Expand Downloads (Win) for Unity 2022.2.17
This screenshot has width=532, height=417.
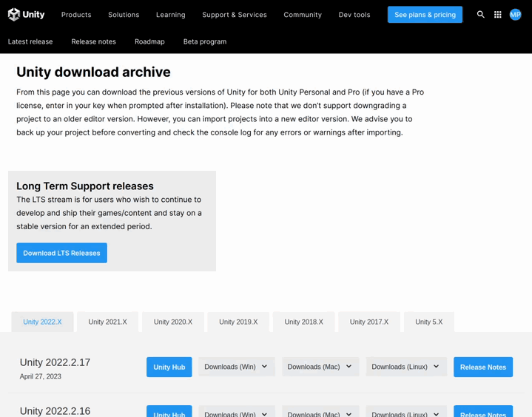(x=237, y=367)
